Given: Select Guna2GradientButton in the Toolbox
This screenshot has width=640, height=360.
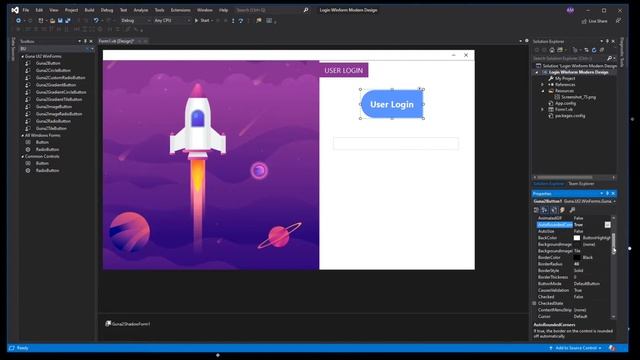Looking at the screenshot, I should pyautogui.click(x=56, y=85).
